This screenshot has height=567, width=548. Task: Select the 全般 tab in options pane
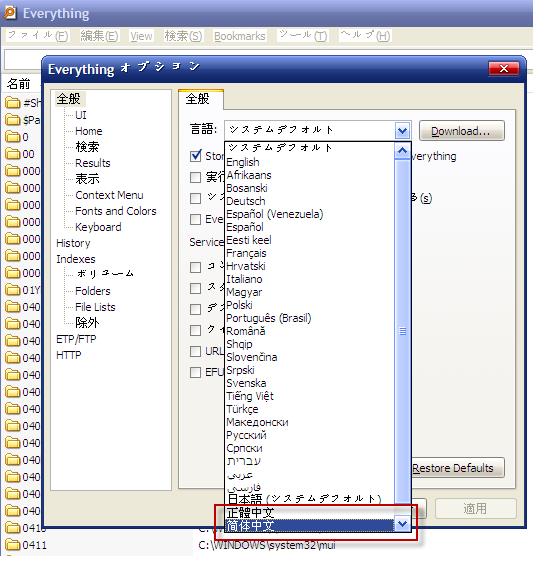point(201,99)
